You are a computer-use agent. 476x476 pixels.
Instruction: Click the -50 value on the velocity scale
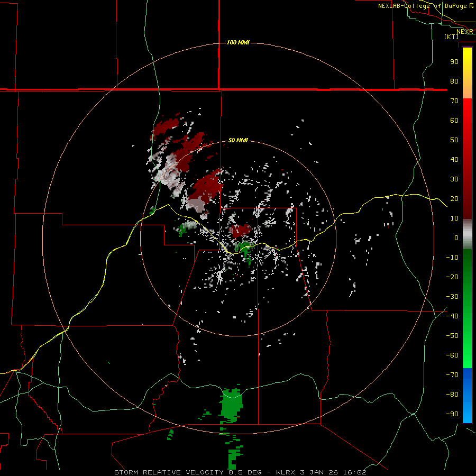point(452,336)
